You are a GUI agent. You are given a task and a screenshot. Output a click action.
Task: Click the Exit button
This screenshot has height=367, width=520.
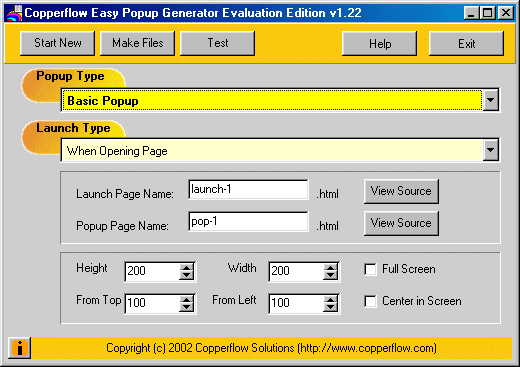pos(466,44)
